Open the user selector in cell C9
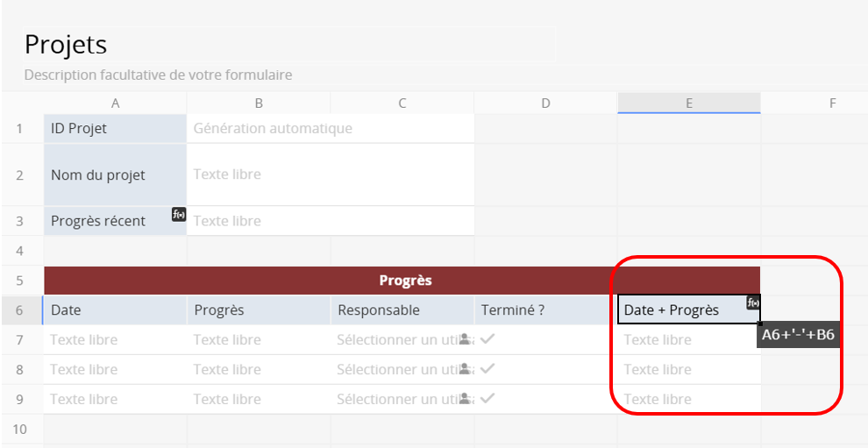The width and height of the screenshot is (868, 448). (395, 400)
